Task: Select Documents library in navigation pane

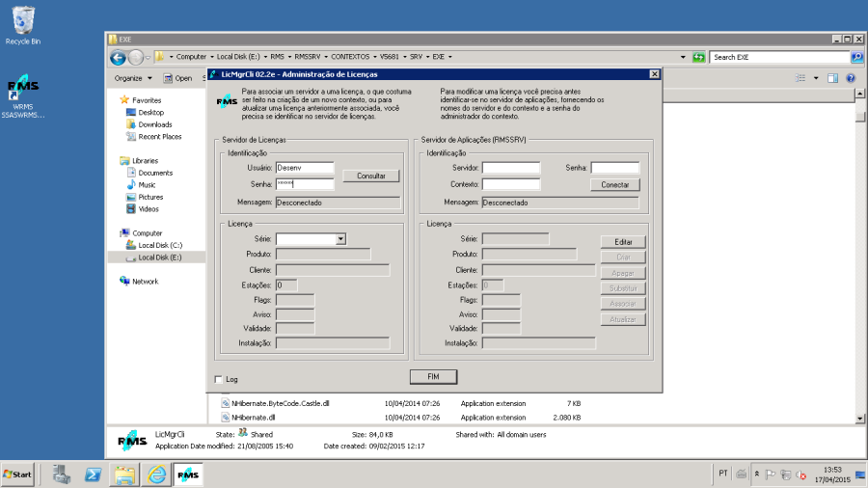Action: (x=155, y=173)
